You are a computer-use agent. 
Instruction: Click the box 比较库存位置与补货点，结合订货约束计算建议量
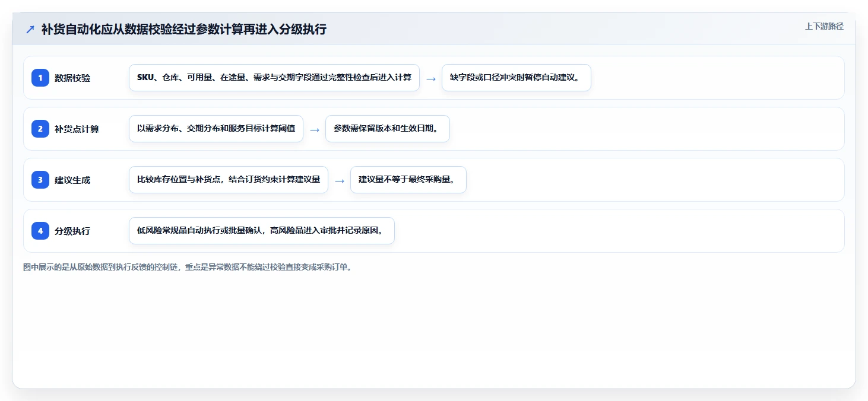[x=229, y=180]
